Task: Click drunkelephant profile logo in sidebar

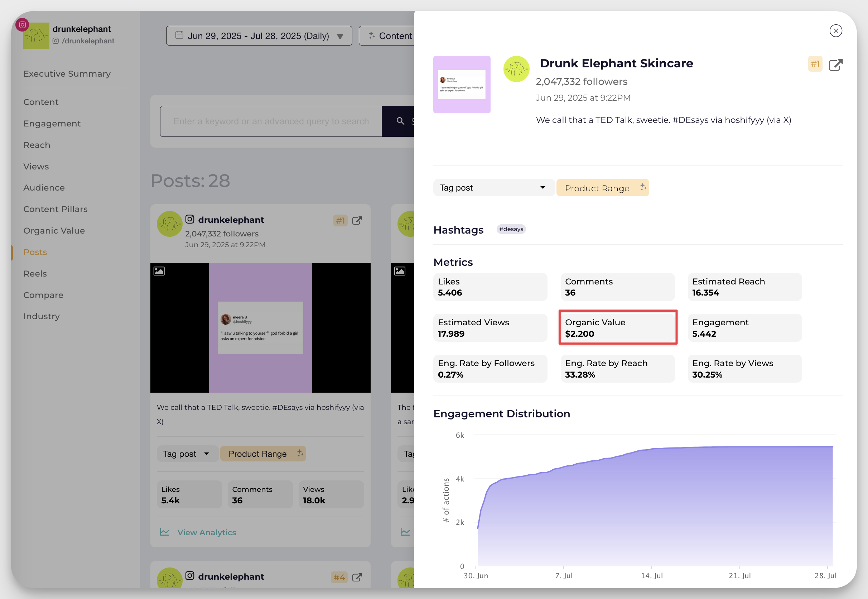Action: coord(36,36)
